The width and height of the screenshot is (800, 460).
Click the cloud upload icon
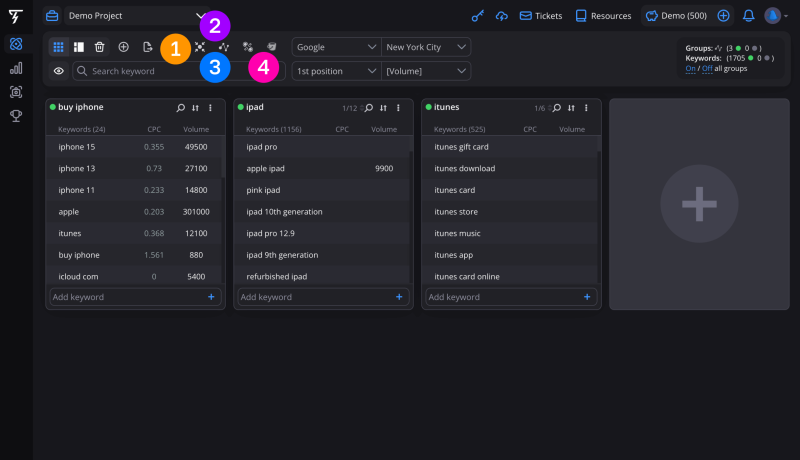[x=502, y=16]
